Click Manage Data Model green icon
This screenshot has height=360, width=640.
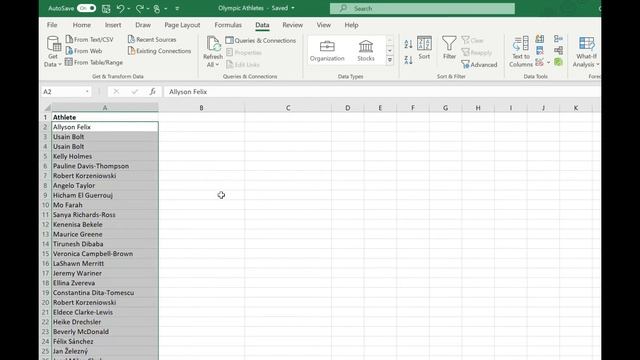click(x=558, y=62)
